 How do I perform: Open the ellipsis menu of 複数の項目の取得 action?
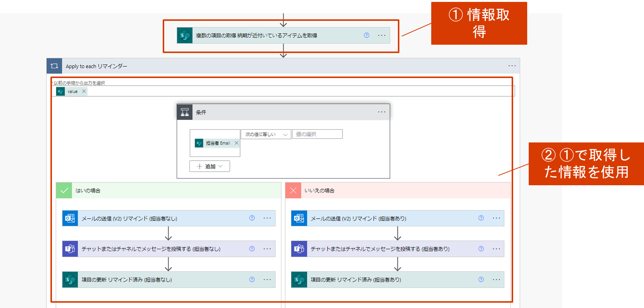(382, 35)
